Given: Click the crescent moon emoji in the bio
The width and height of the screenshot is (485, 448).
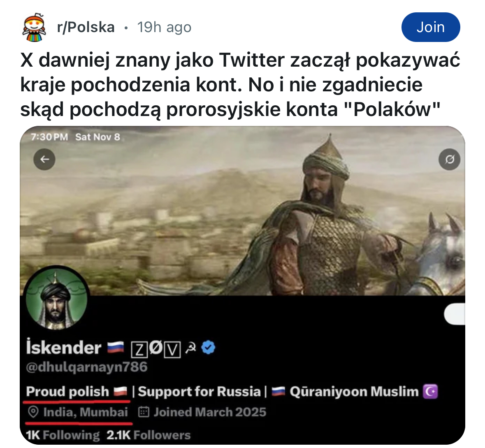Looking at the screenshot, I should pos(430,392).
